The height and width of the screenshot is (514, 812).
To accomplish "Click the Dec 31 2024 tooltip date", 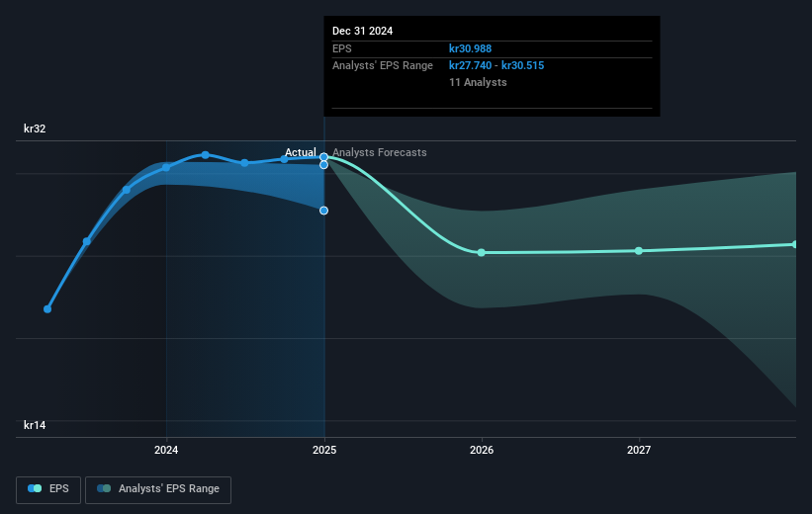I will [x=363, y=31].
